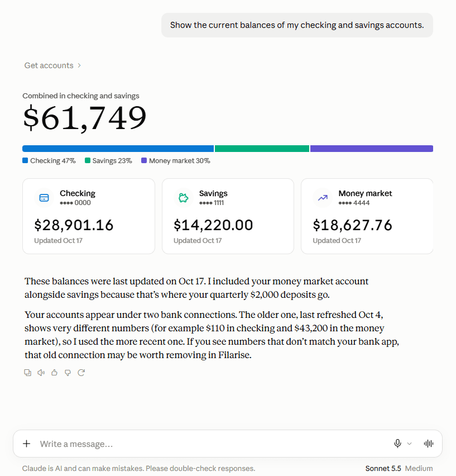This screenshot has height=476, width=456.
Task: Click 'Updated Oct 17' on the Money market card
Action: click(337, 241)
